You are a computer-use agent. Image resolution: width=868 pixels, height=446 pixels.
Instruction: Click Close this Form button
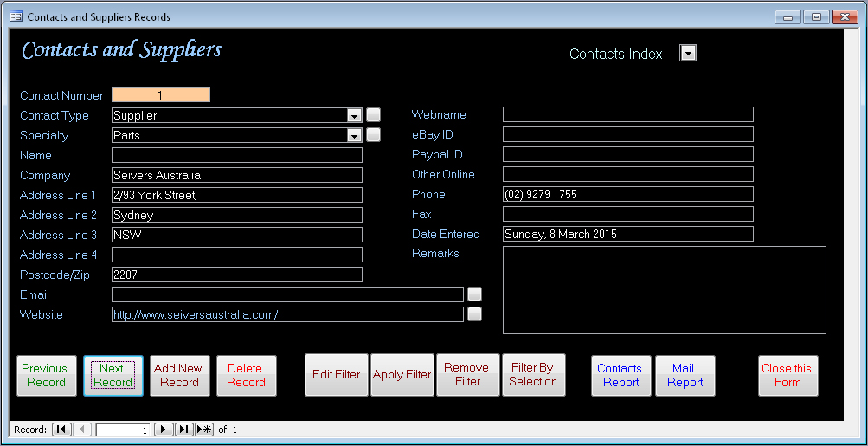[x=788, y=376]
